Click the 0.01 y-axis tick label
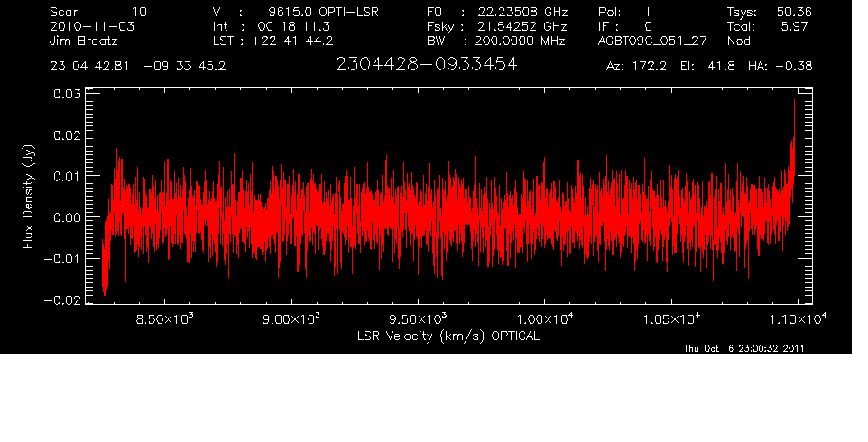Screen dimensions: 868x442 pyautogui.click(x=67, y=176)
